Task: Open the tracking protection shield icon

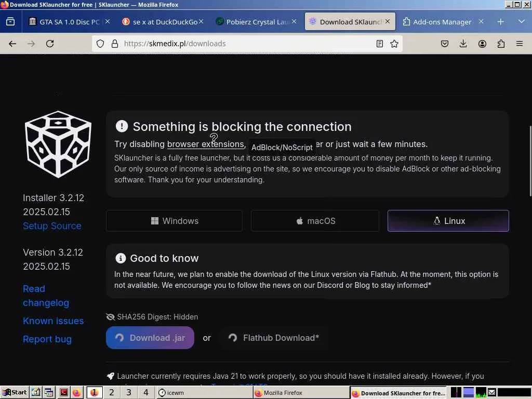Action: click(x=100, y=44)
